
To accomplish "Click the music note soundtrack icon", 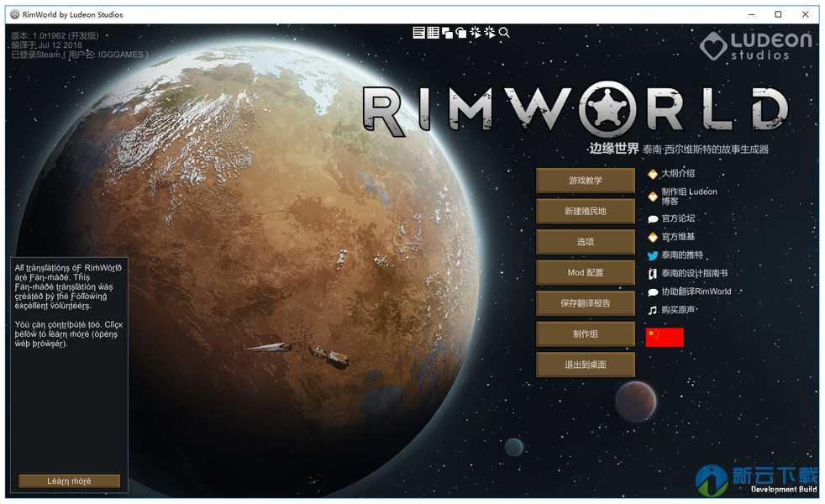I will pos(653,310).
